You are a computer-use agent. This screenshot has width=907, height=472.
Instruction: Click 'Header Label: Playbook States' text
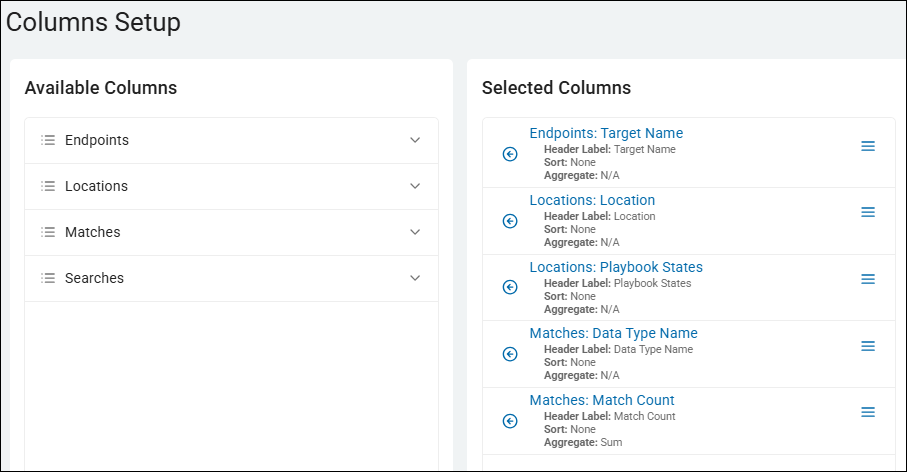(x=617, y=283)
